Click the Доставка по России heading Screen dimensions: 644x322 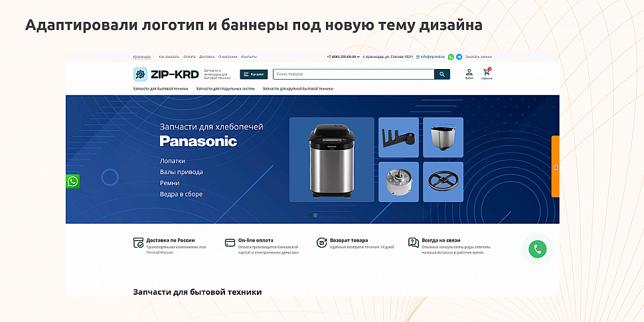point(171,240)
